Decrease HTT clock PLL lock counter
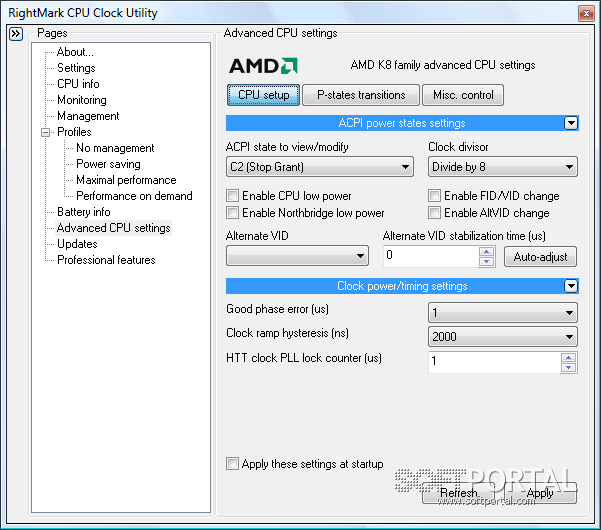 coord(568,368)
